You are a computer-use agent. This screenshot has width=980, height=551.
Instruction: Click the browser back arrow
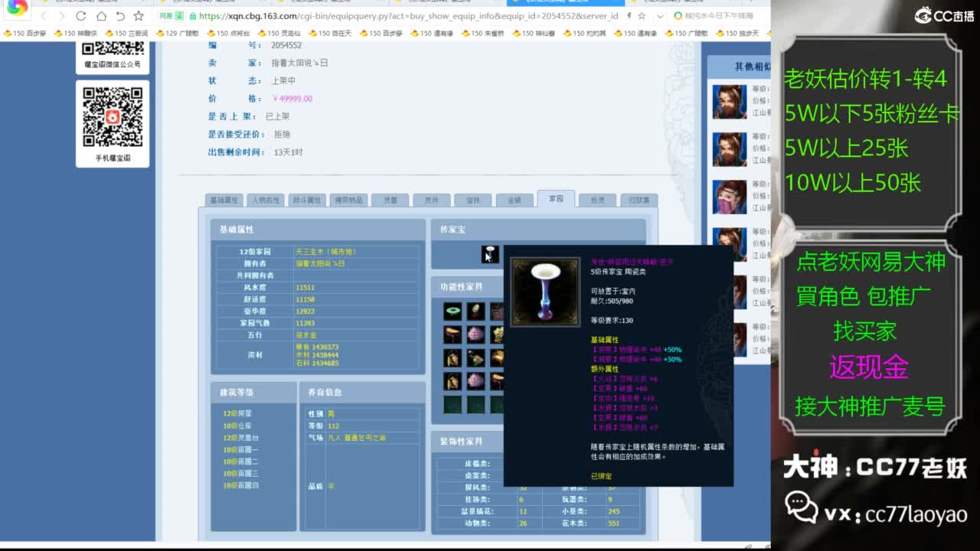(44, 15)
